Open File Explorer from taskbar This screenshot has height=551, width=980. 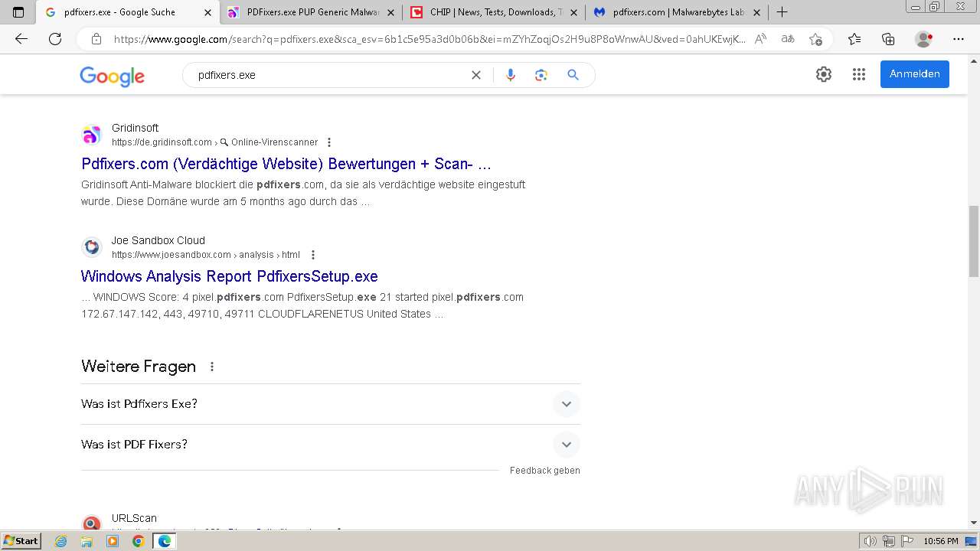[x=87, y=541]
